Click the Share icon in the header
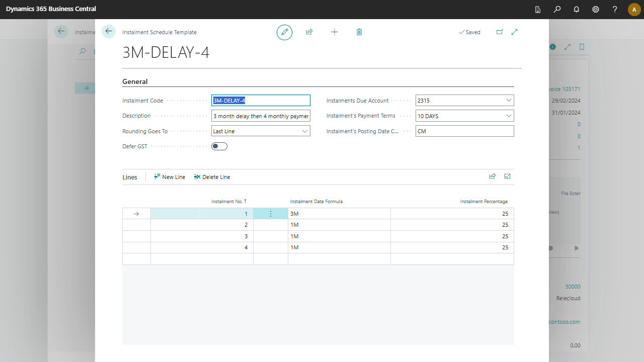644x362 pixels. coord(309,32)
